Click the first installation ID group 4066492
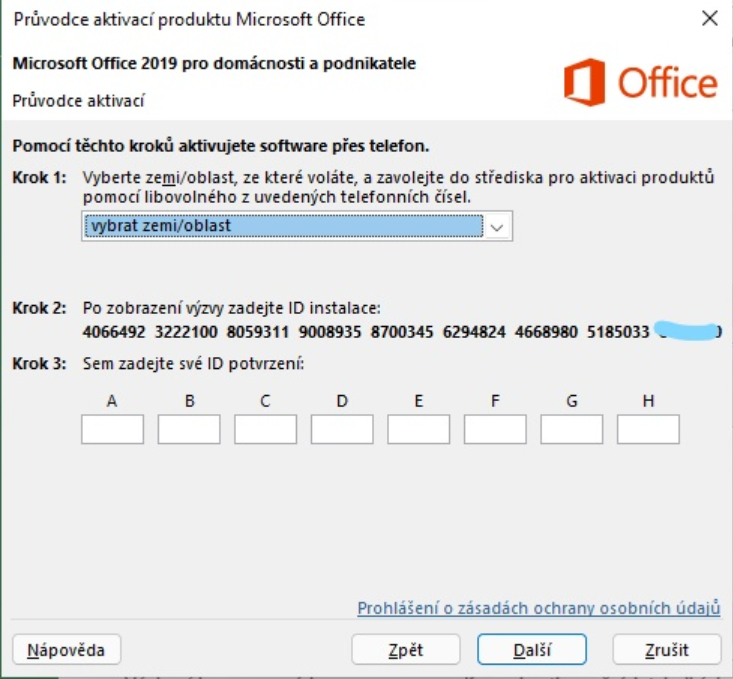Screen dimensions: 733x679 pyautogui.click(x=114, y=332)
